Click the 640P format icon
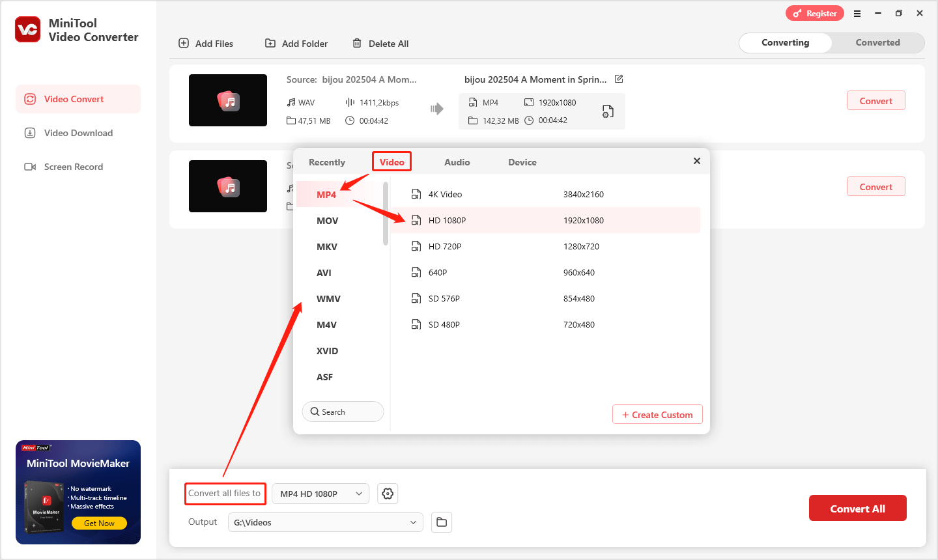Screen dimensions: 938x560 416,272
